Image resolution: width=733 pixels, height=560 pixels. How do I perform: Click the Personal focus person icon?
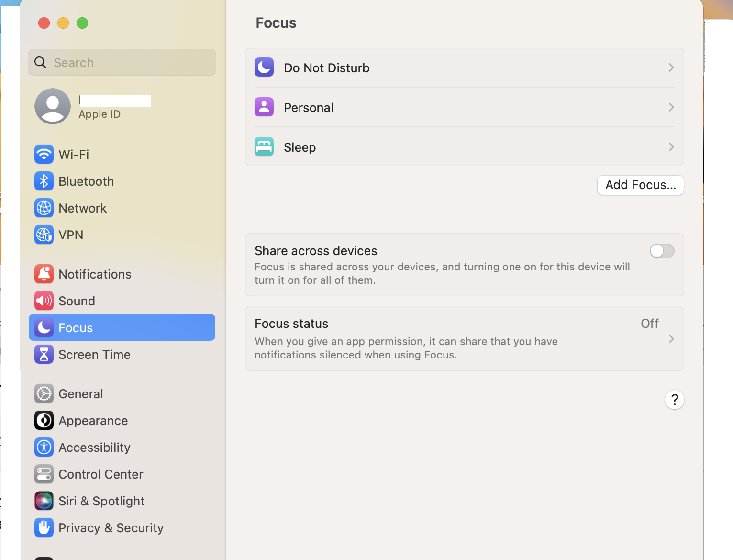tap(264, 107)
